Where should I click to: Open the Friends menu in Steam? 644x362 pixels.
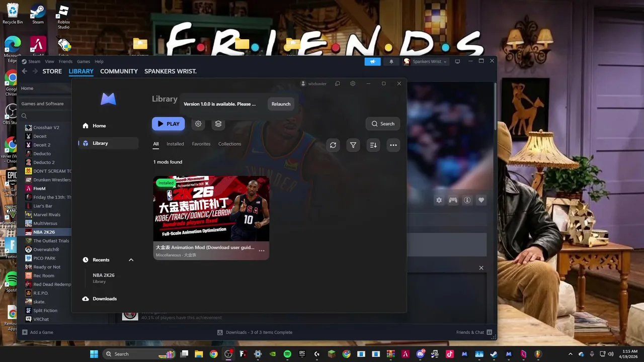click(65, 61)
